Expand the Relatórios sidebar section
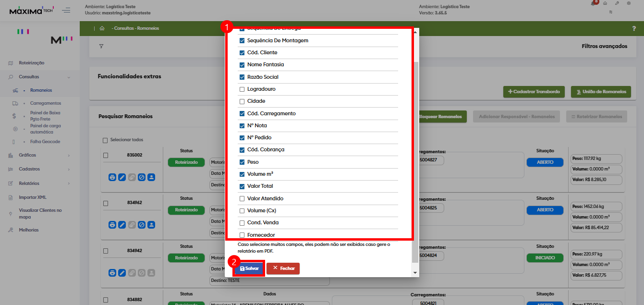This screenshot has width=644, height=305. point(69,183)
